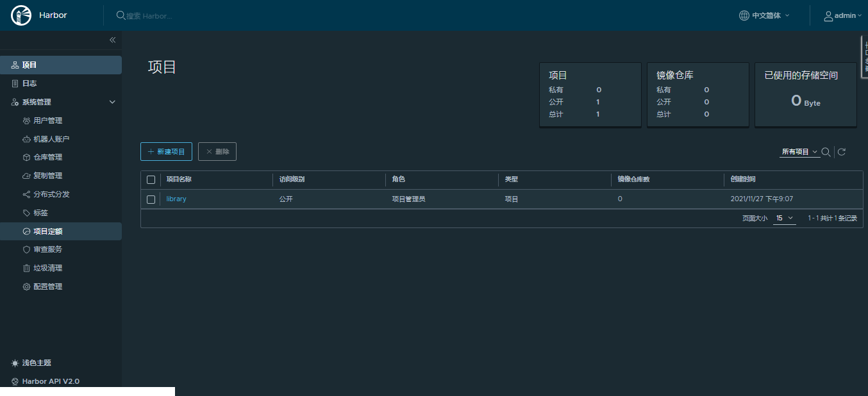The height and width of the screenshot is (396, 868).
Task: Sort by 角色 column header
Action: click(x=399, y=179)
